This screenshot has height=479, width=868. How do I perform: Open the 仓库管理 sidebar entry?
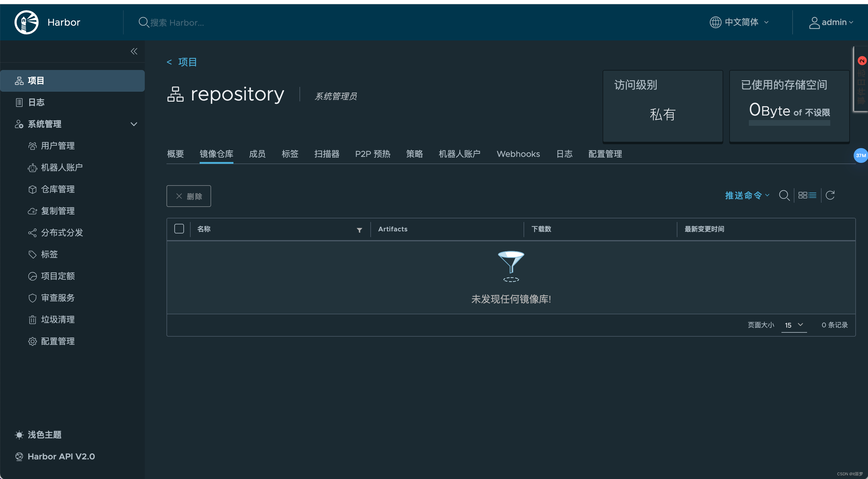(x=58, y=189)
